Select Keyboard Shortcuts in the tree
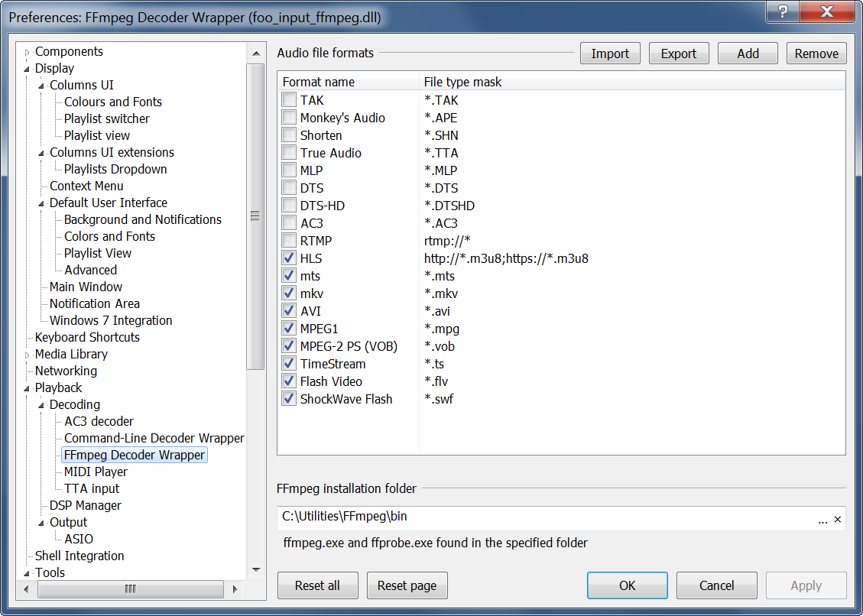Image resolution: width=863 pixels, height=616 pixels. [x=87, y=337]
